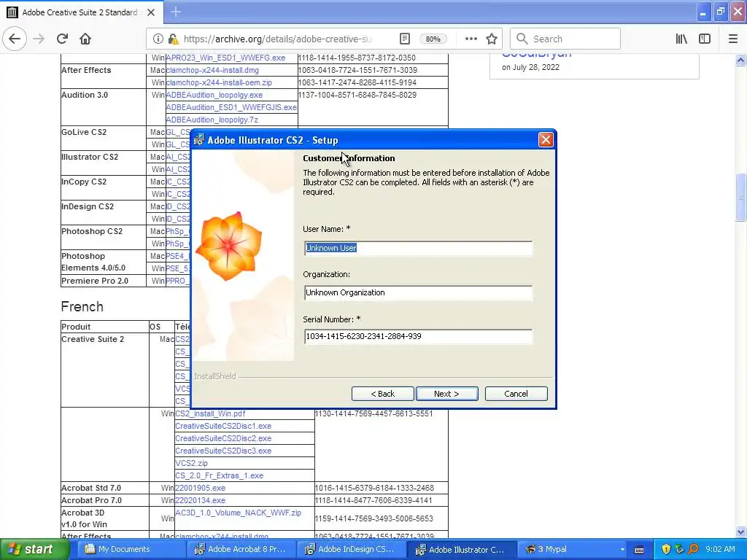Viewport: 747px width, 560px height.
Task: Click Next in Illustrator CS2 setup
Action: coord(447,394)
